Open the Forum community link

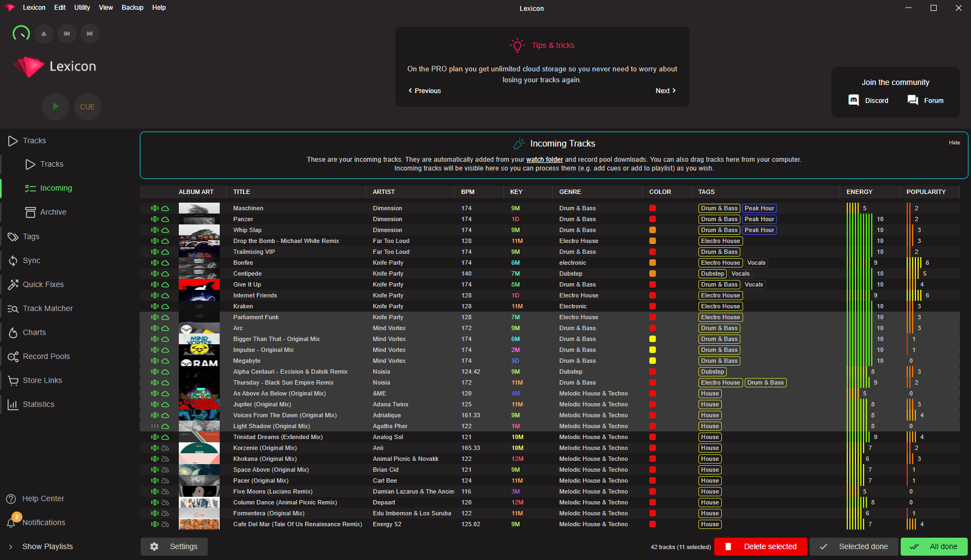pos(925,100)
